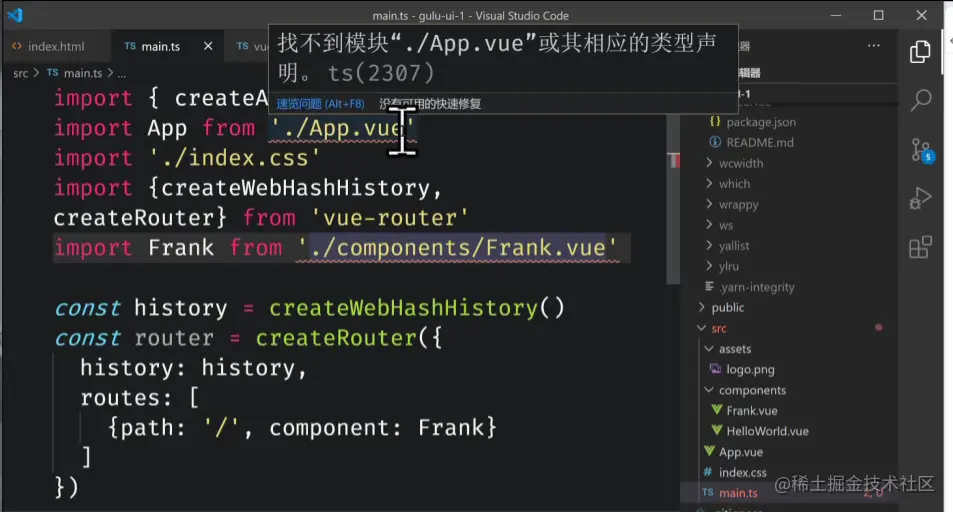This screenshot has height=512, width=953.
Task: Collapse the components folder
Action: point(752,390)
